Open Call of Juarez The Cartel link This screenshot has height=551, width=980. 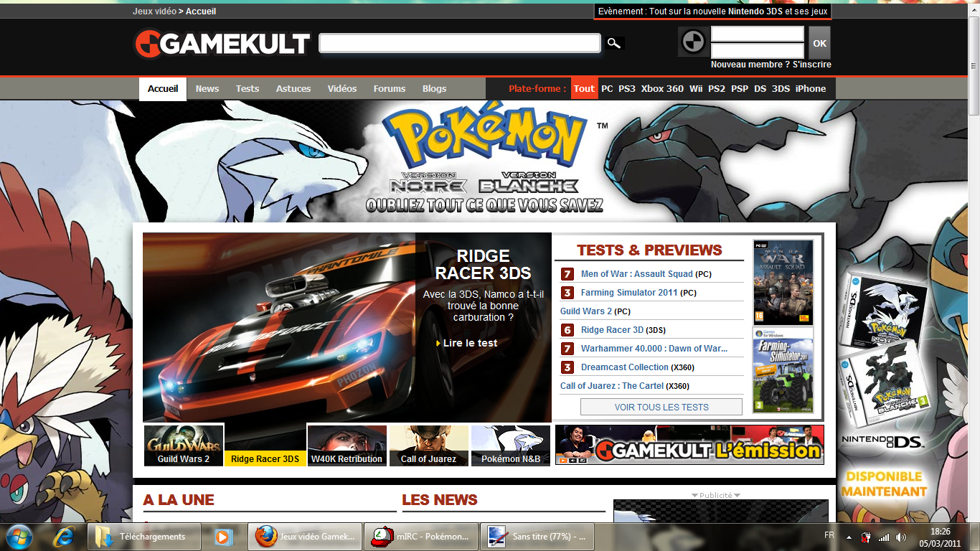612,386
